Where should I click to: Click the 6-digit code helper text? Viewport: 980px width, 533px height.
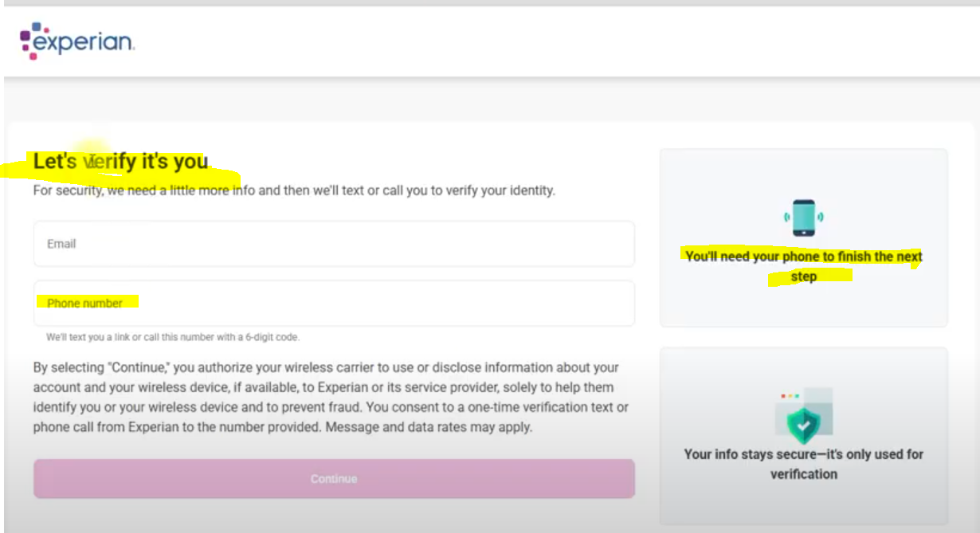(173, 337)
